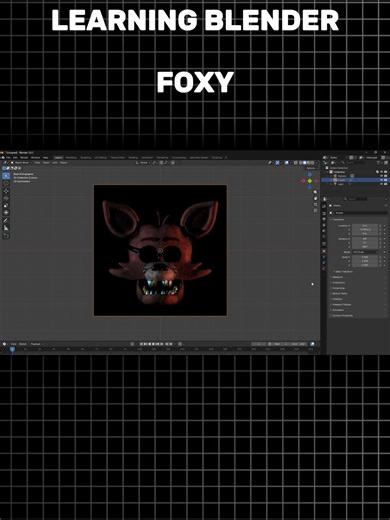Viewport: 390px width, 520px height.
Task: Open the rotation Mode XYZ Euler dropdown
Action: pyautogui.click(x=365, y=252)
